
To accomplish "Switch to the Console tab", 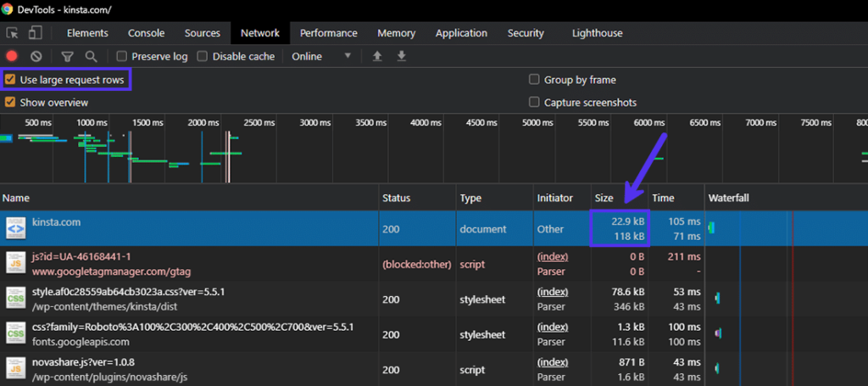I will pos(146,33).
